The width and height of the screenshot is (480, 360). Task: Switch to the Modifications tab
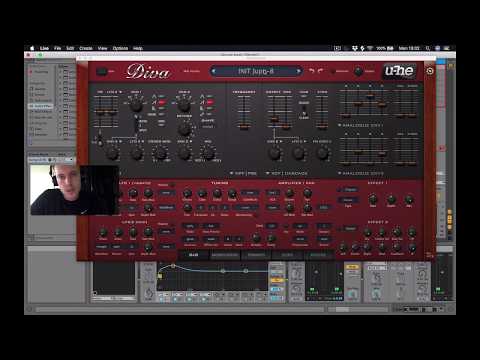[x=225, y=255]
